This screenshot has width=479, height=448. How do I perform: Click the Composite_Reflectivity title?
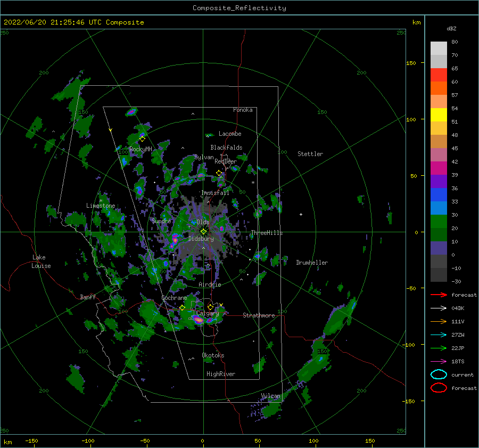tap(240, 8)
